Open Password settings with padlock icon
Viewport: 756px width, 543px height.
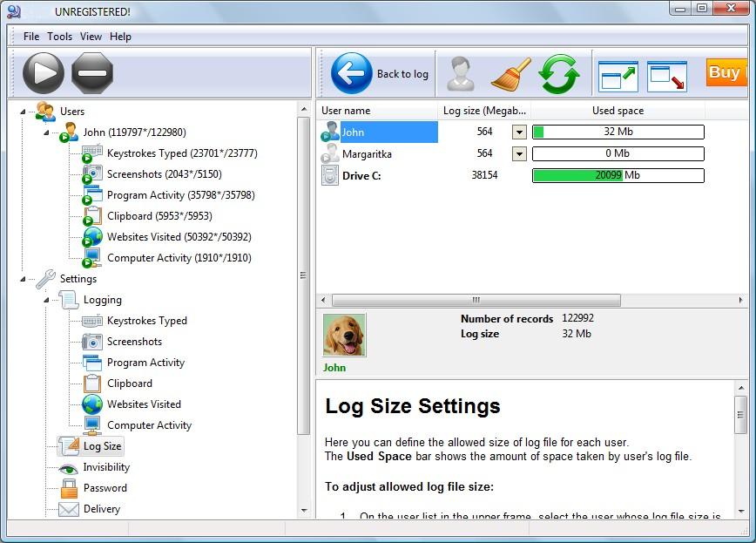click(69, 488)
